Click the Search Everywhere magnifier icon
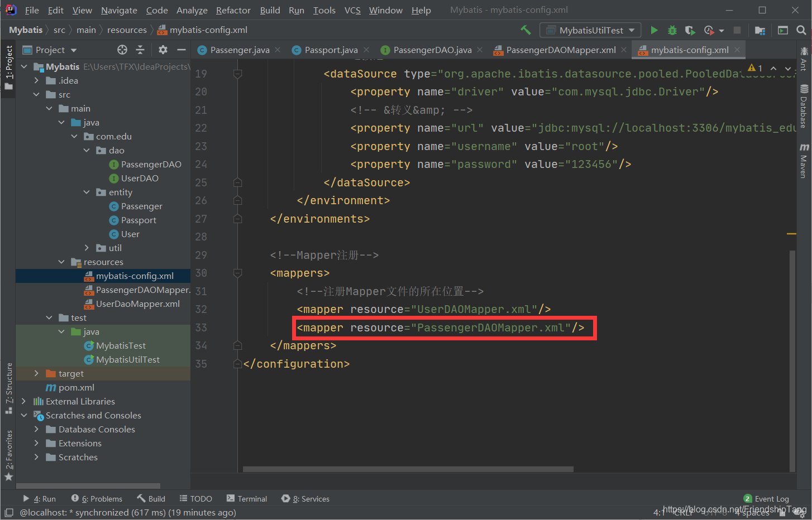Screen dimensions: 812x520 [x=801, y=30]
